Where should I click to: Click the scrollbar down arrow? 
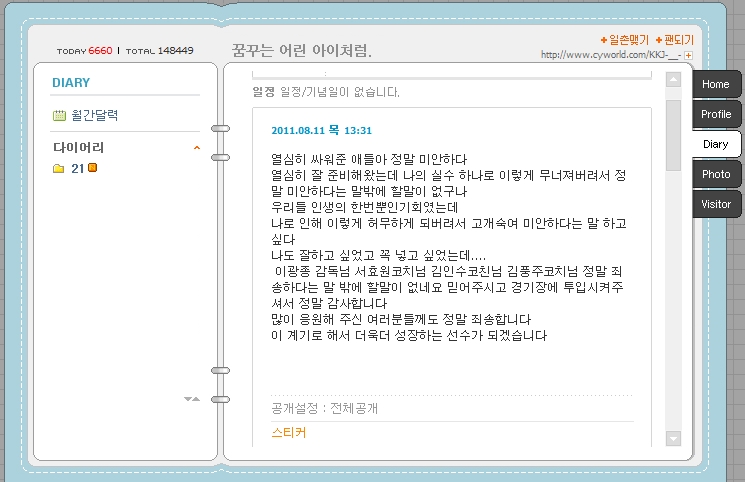point(673,438)
